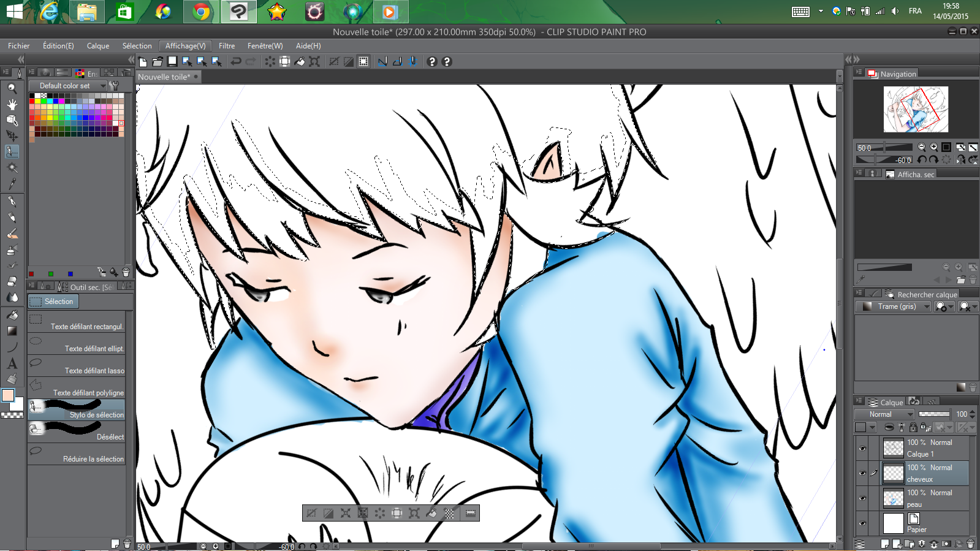This screenshot has width=980, height=551.
Task: Select the Zoom magnifier tool
Action: pos(12,88)
